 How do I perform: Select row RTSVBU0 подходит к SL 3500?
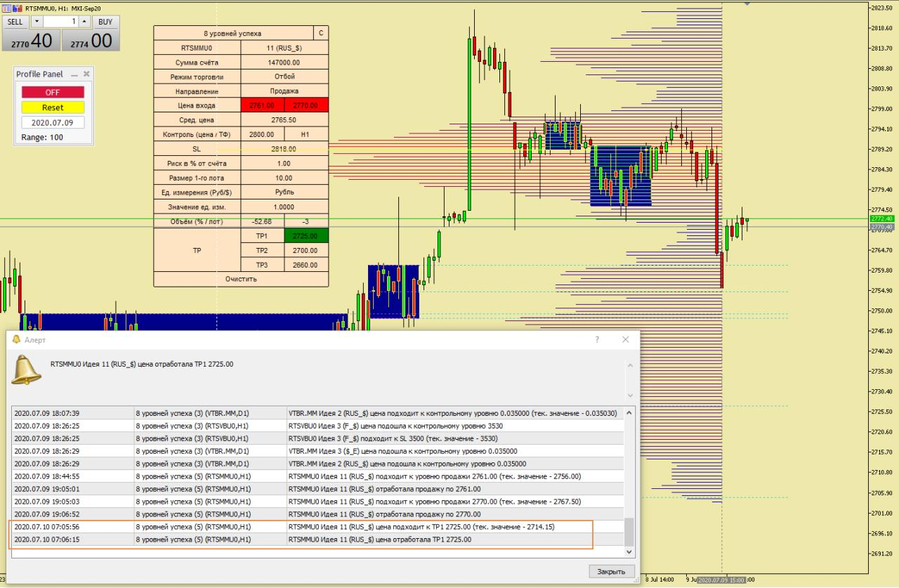[x=318, y=438]
